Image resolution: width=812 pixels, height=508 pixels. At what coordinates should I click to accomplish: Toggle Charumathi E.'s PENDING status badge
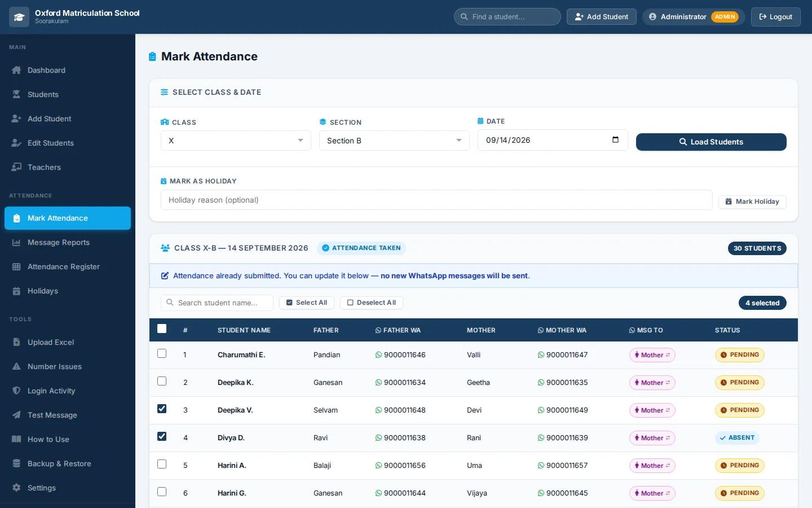(739, 355)
